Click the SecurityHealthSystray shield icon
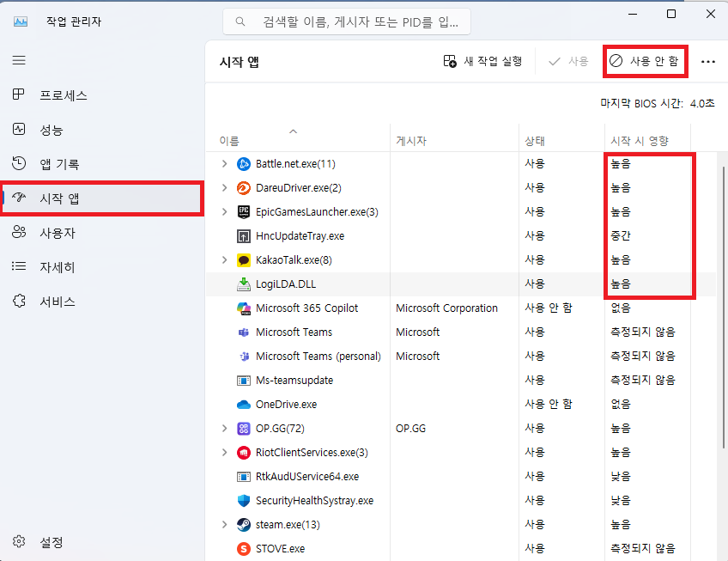 coord(244,501)
